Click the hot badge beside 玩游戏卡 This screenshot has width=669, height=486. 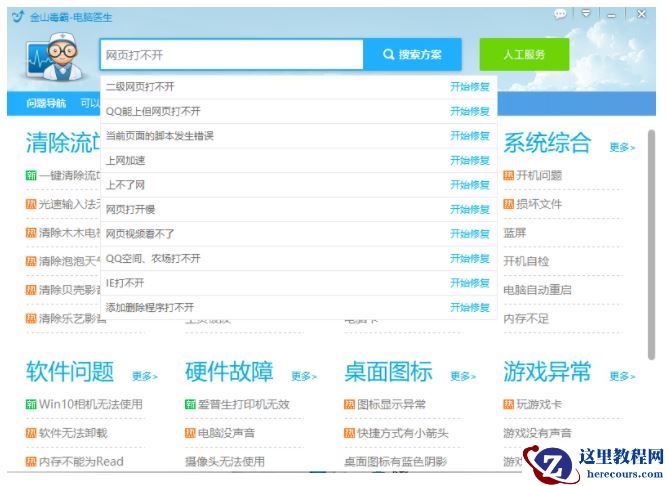[x=509, y=404]
